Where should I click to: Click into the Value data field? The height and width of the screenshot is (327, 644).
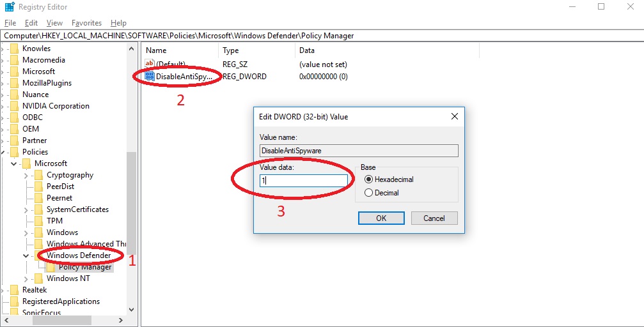304,181
